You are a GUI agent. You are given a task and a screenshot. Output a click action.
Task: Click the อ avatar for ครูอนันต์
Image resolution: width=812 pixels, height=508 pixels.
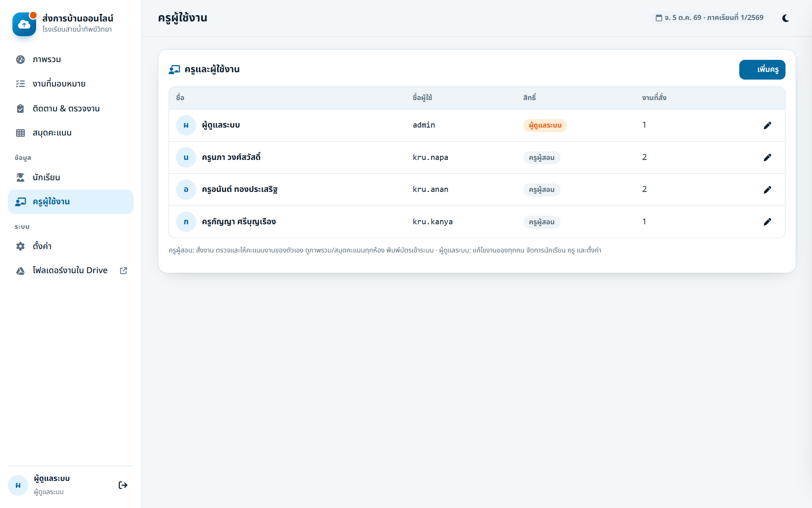[186, 190]
